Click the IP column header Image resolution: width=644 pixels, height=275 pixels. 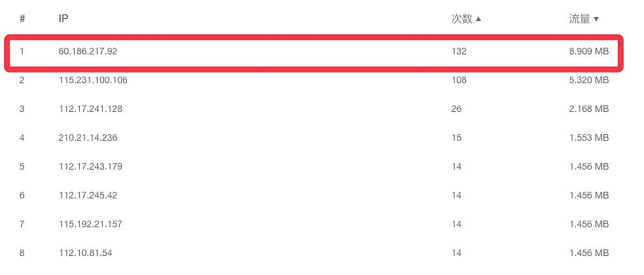coord(63,19)
